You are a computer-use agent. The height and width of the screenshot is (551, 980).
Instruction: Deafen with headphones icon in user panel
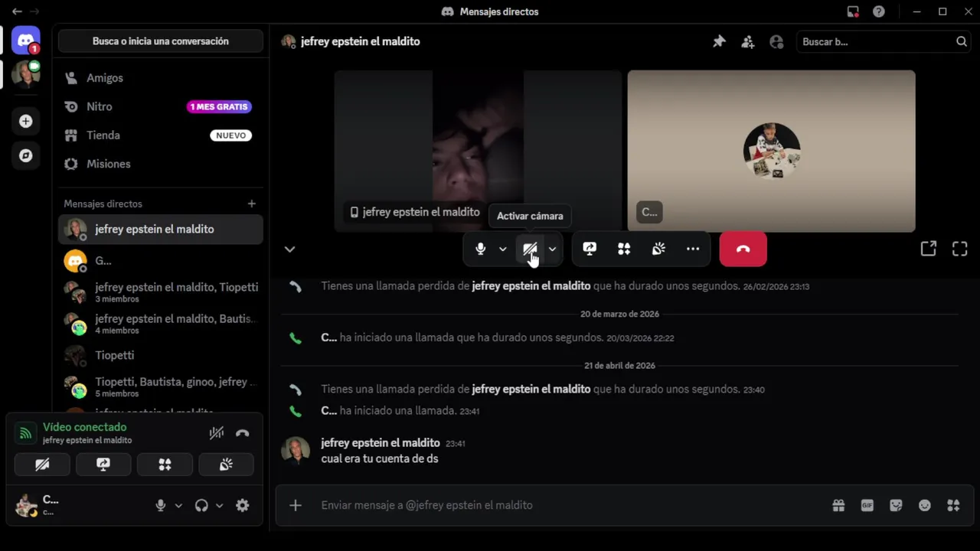201,505
